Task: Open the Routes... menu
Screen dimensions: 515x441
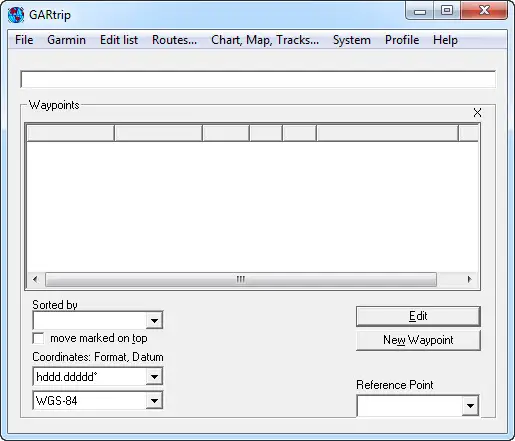Action: tap(174, 40)
